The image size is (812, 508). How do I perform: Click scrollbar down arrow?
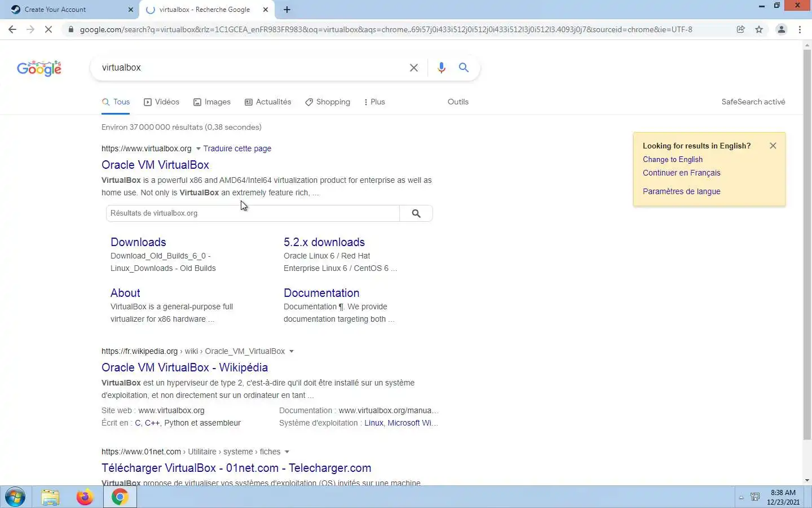[x=807, y=480]
